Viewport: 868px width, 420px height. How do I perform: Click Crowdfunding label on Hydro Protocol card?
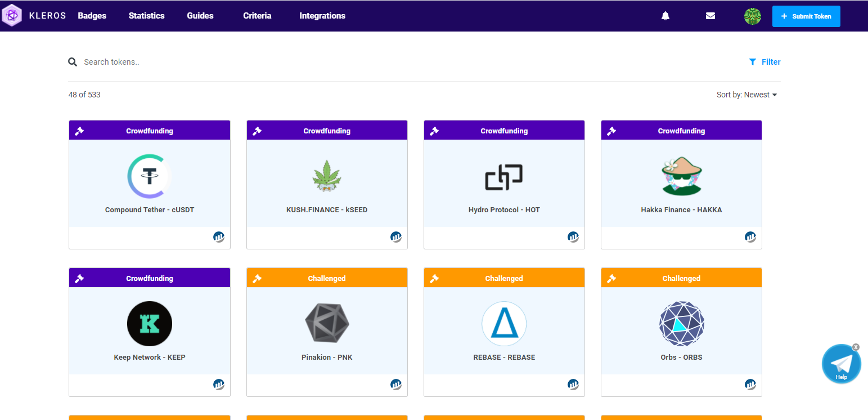point(504,131)
